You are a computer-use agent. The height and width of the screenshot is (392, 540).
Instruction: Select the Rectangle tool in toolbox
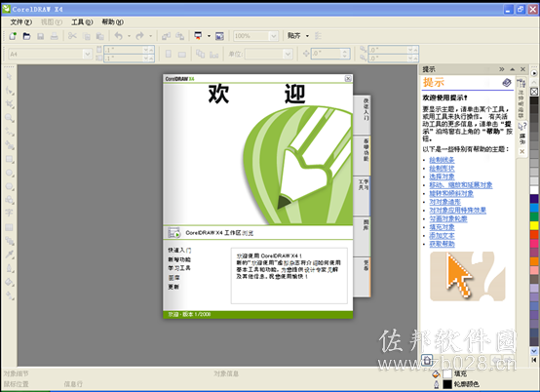(10, 159)
